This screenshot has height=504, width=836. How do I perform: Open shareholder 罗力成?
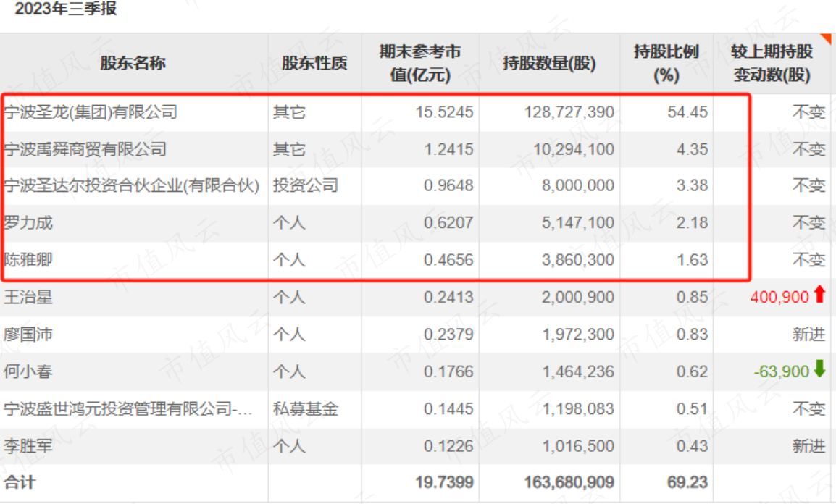[28, 222]
